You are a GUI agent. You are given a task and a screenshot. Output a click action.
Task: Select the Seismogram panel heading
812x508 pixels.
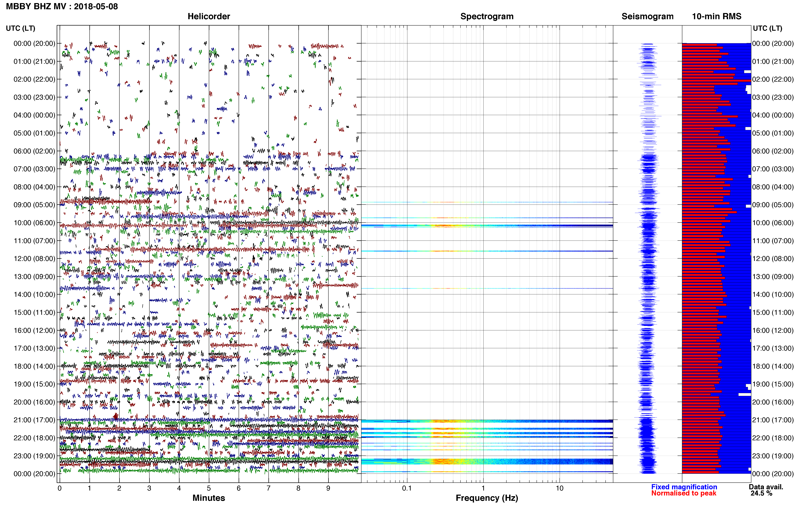[x=648, y=16]
